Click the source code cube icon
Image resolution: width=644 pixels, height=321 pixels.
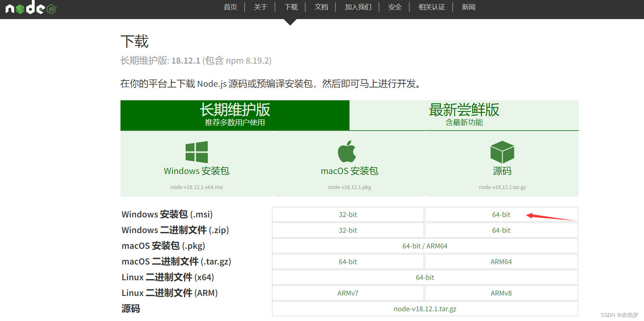(x=502, y=152)
